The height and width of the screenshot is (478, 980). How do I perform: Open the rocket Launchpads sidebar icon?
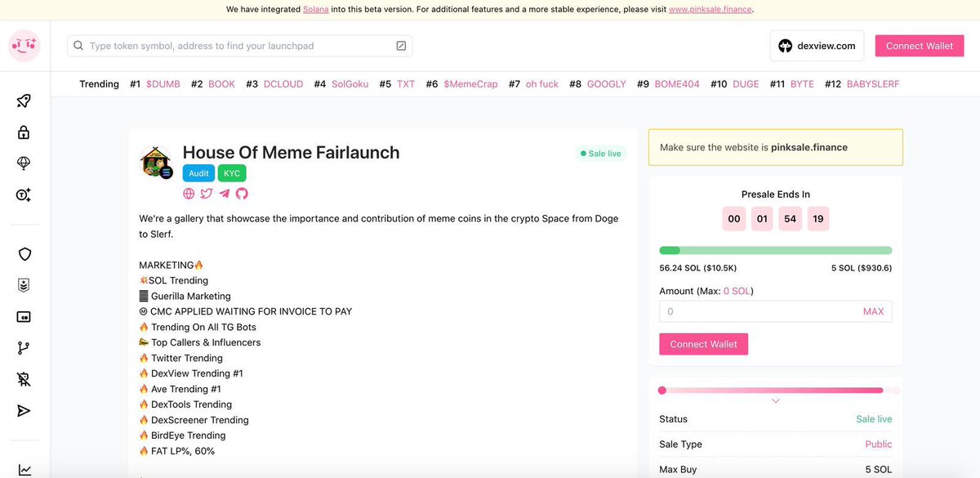24,101
